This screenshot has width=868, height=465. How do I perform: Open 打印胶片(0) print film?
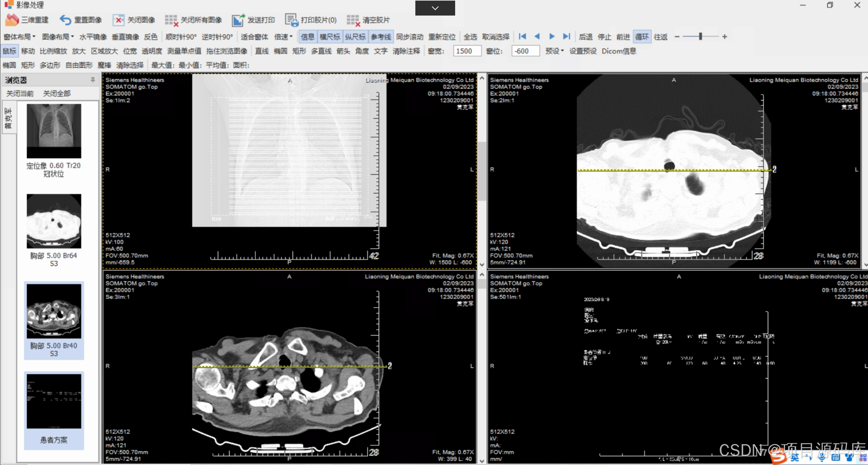click(x=311, y=20)
